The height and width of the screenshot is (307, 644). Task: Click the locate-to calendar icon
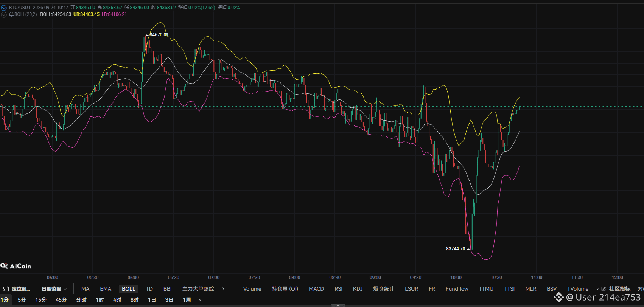[x=6, y=289]
